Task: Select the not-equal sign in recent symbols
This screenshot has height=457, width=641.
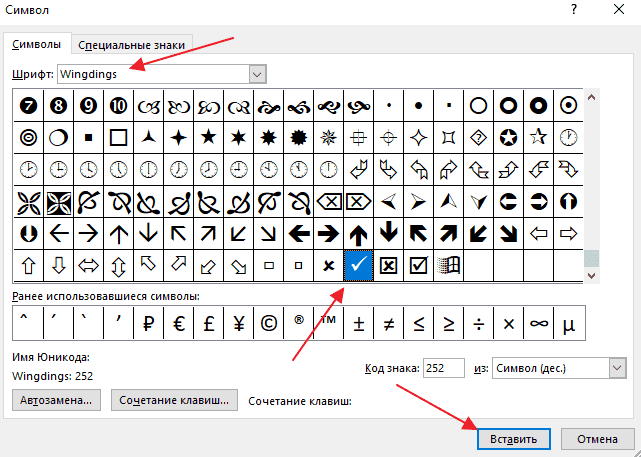Action: (x=388, y=324)
